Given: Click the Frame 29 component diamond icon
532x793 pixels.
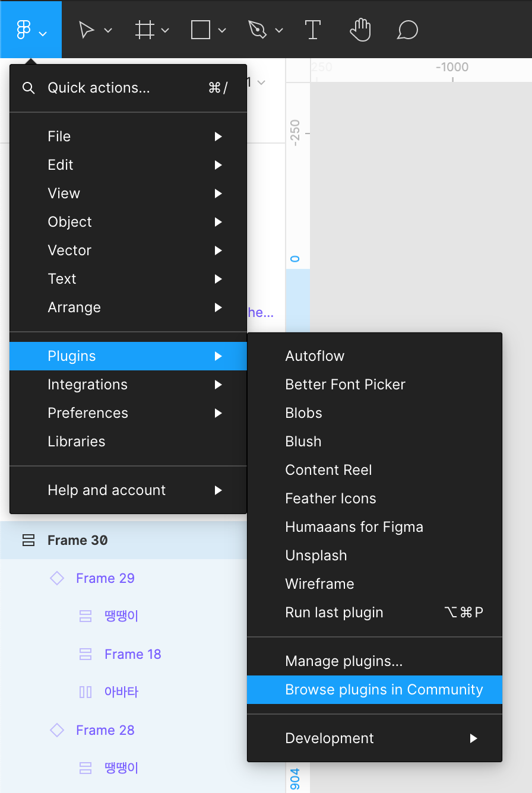Looking at the screenshot, I should click(x=57, y=578).
